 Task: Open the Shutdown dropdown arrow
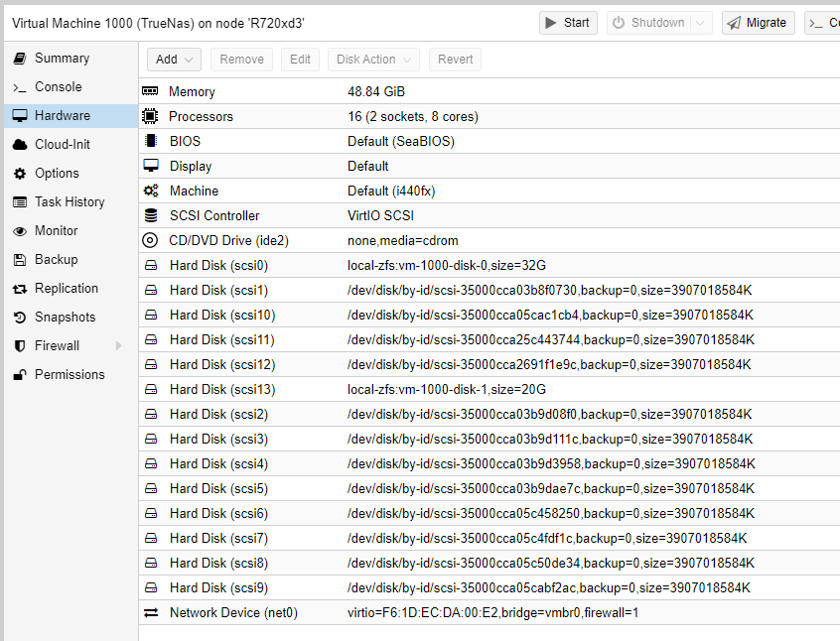(x=701, y=23)
